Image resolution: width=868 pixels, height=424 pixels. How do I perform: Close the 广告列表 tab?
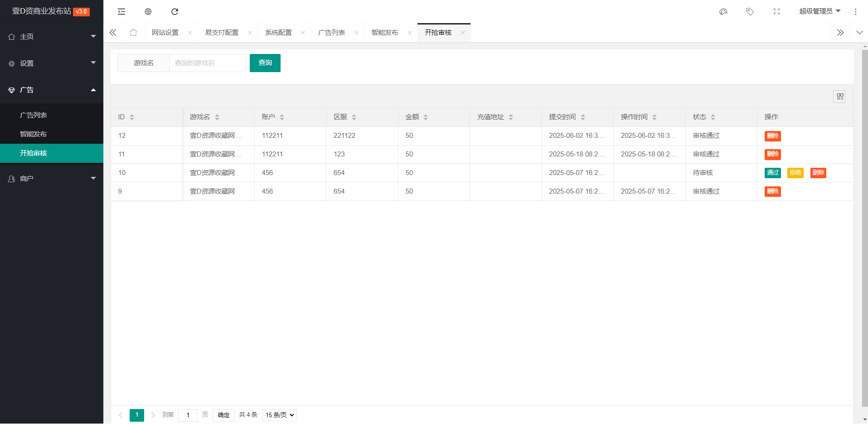356,33
